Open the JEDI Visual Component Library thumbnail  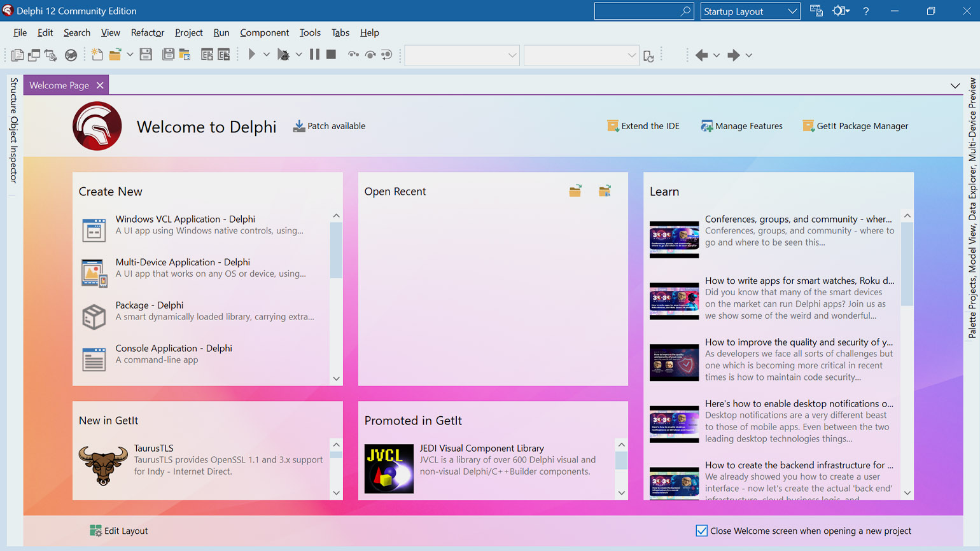[x=389, y=469]
